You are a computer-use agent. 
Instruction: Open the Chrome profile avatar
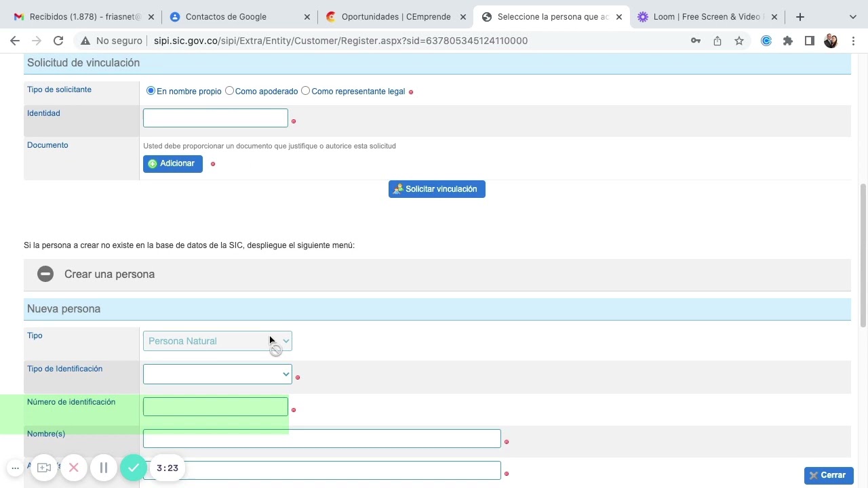pyautogui.click(x=831, y=41)
